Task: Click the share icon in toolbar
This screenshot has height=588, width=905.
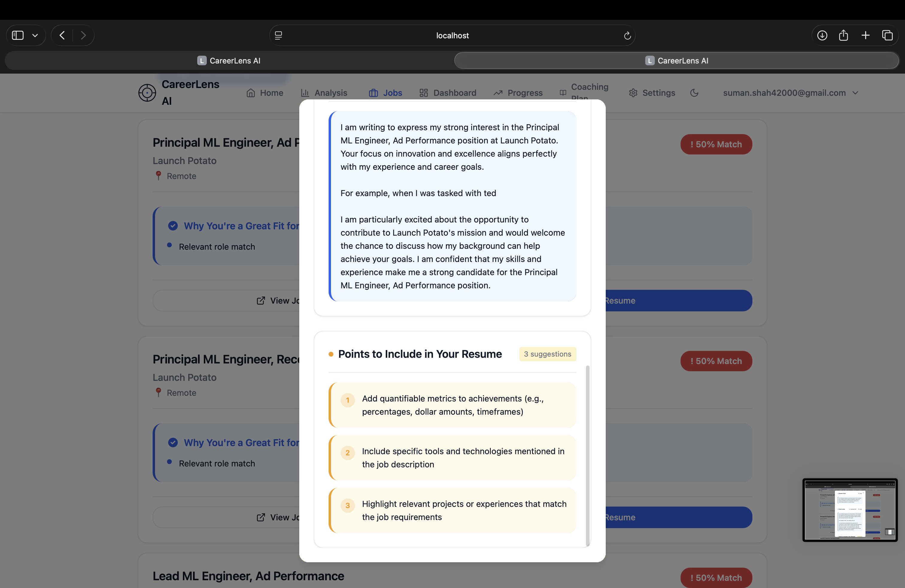Action: click(x=843, y=35)
